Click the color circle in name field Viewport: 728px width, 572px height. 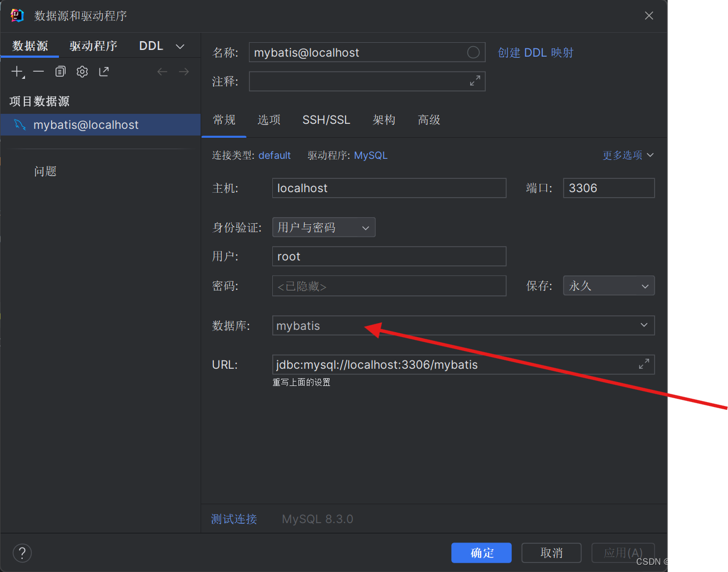point(473,52)
